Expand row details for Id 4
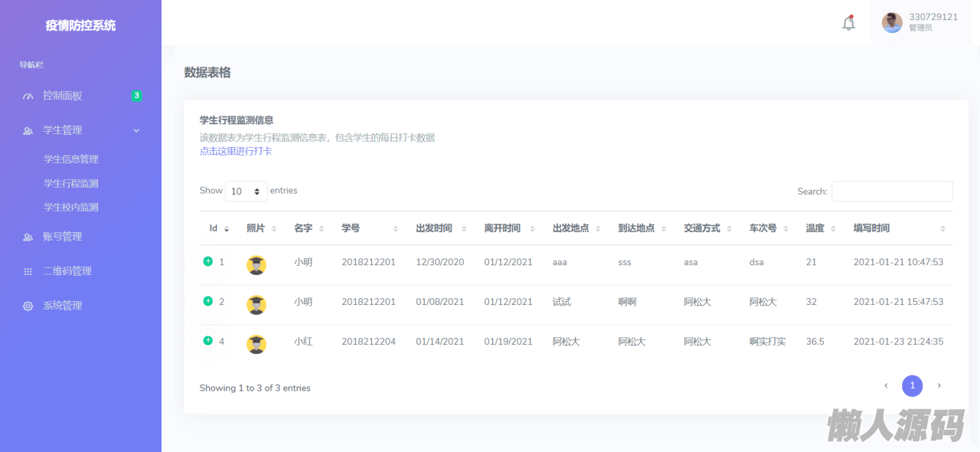Screen dimensions: 980x452 [x=207, y=340]
